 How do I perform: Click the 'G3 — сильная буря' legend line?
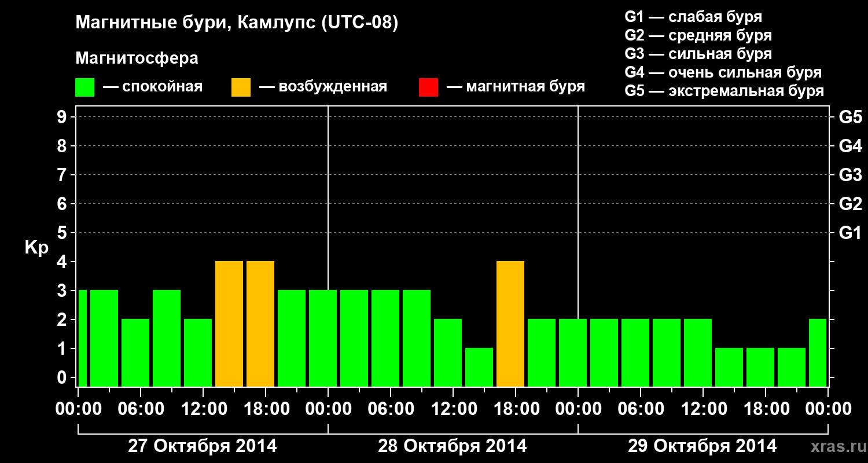pos(698,54)
